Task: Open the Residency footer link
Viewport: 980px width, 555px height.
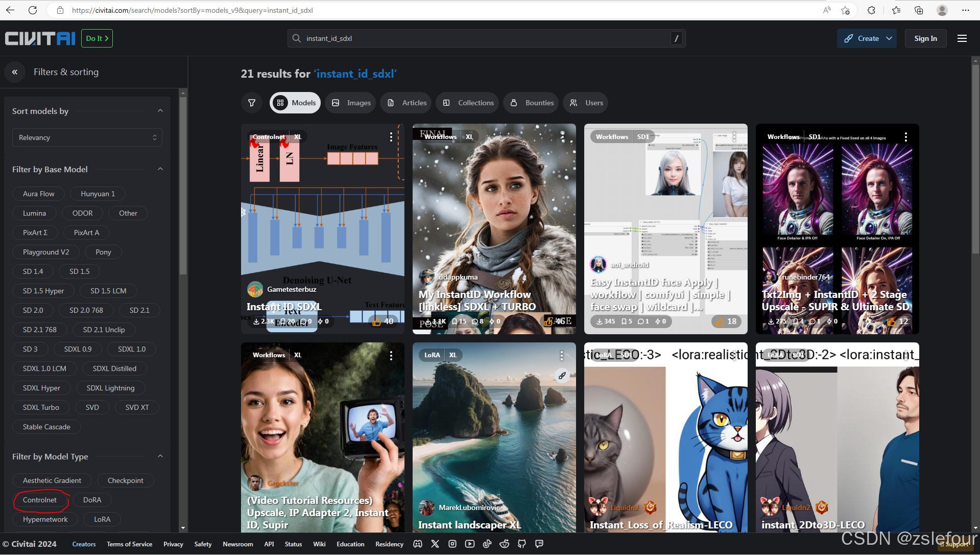Action: tap(389, 544)
